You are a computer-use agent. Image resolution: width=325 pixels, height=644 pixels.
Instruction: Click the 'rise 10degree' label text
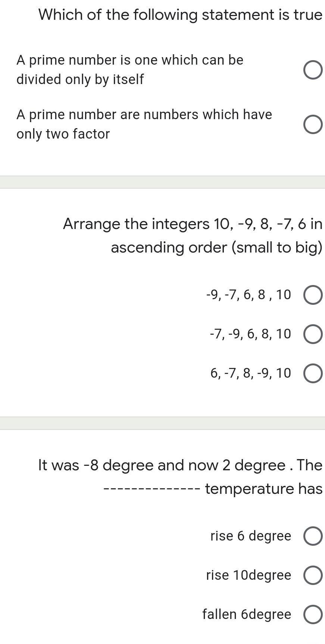[x=249, y=575]
